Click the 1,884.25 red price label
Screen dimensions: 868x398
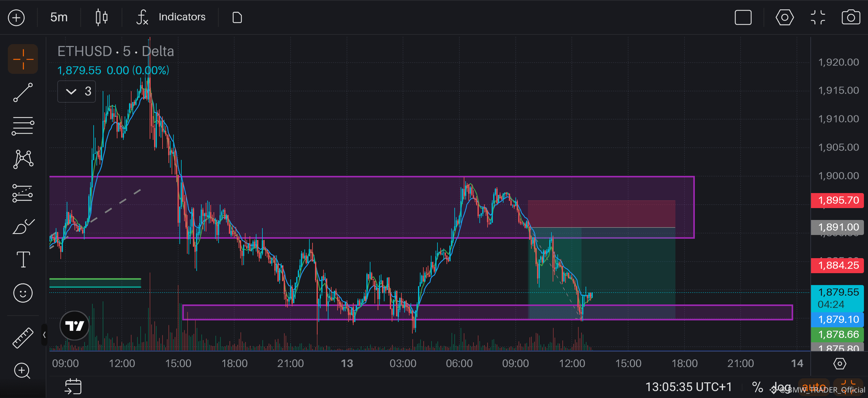tap(838, 265)
